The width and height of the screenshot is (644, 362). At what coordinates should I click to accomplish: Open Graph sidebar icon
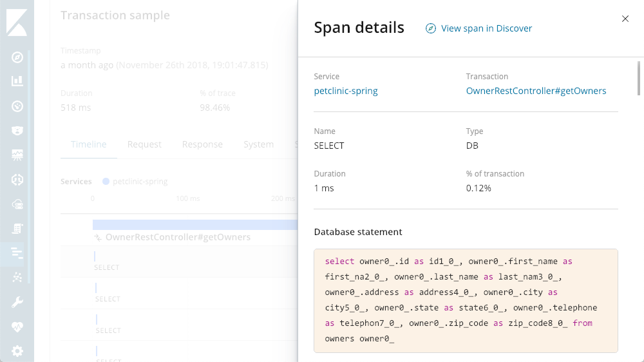(17, 278)
